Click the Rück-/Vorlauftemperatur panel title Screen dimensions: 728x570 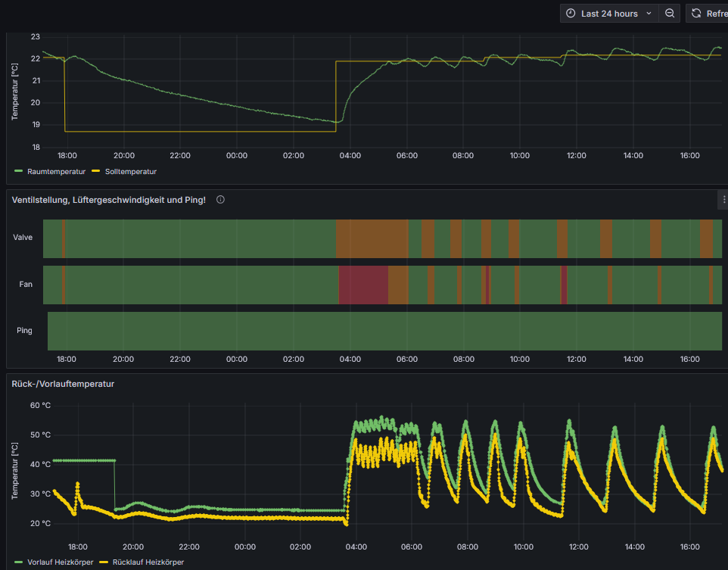[63, 384]
